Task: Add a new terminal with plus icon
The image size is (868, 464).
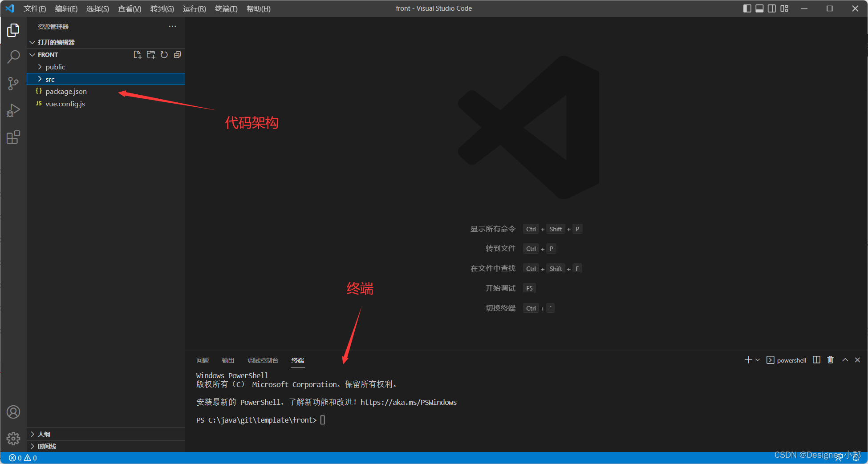Action: coord(748,360)
